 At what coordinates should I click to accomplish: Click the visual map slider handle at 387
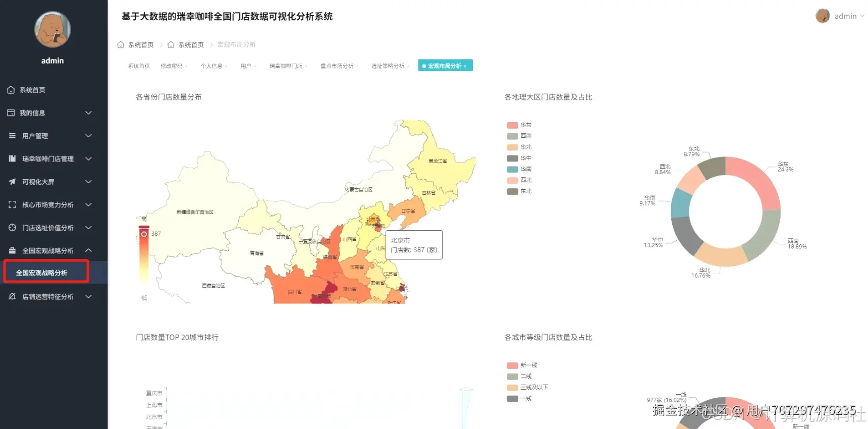click(x=144, y=234)
